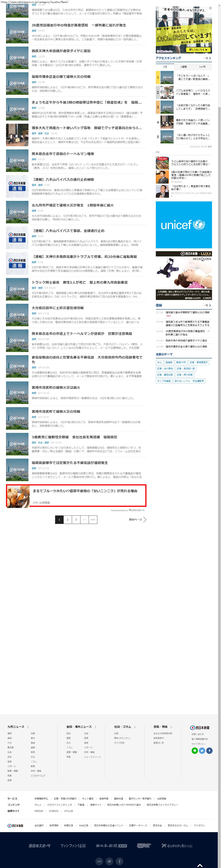
Task: Click the green LINE share icon
Action: click(x=194, y=750)
